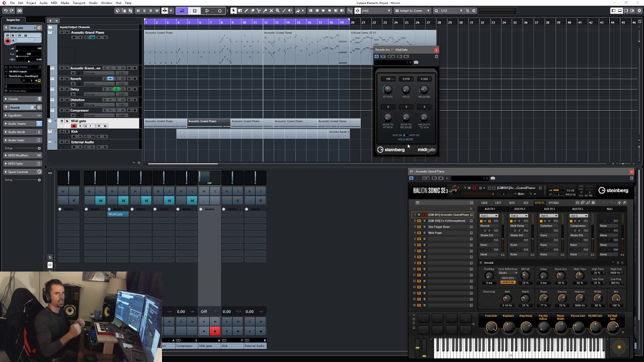Viewport: 644px width, 362px height.
Task: Toggle the Cycle loop button
Action: pyautogui.click(x=182, y=11)
